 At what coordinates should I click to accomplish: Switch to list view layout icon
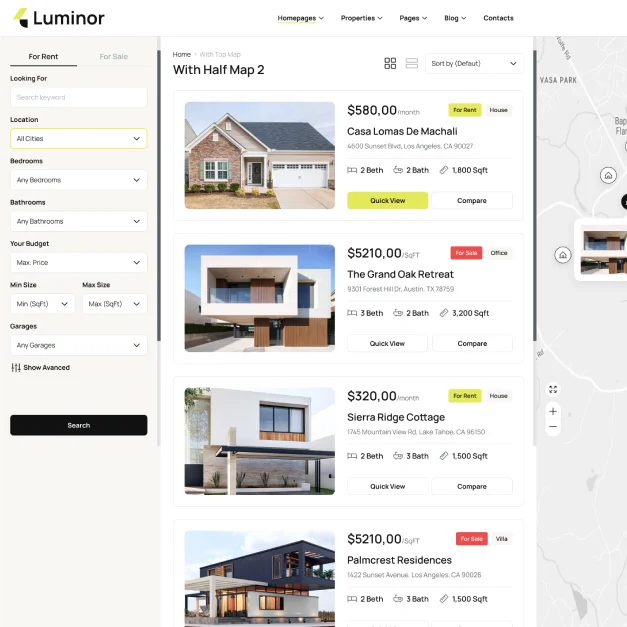412,63
